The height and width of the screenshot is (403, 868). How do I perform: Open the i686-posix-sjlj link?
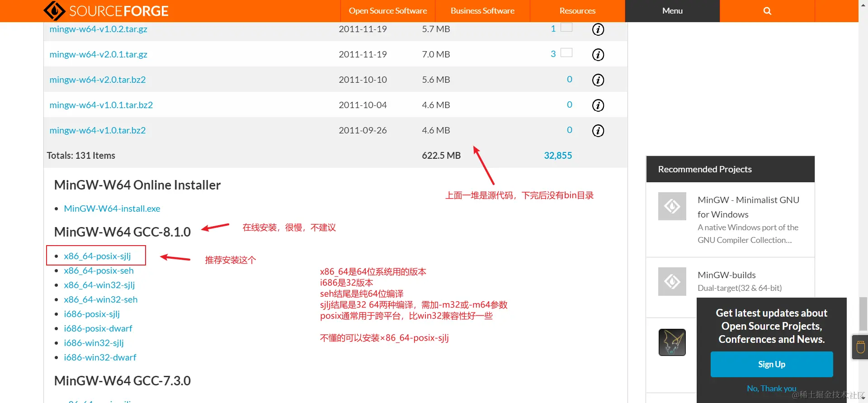(x=92, y=314)
